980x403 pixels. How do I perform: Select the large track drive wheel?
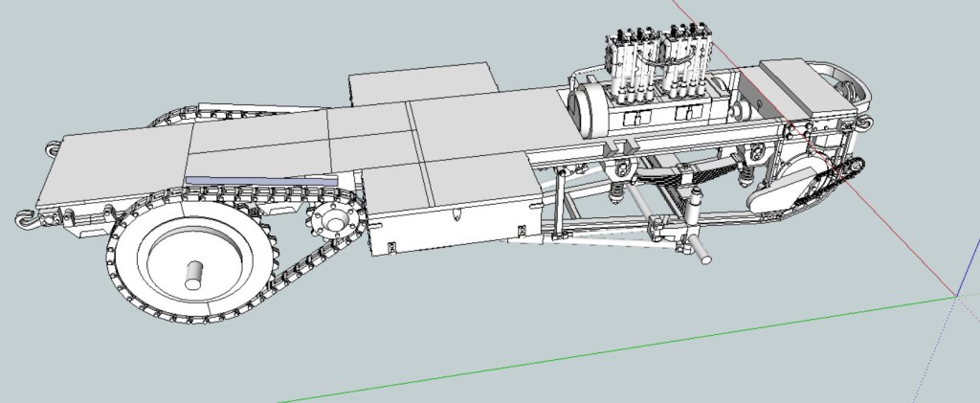click(x=193, y=261)
